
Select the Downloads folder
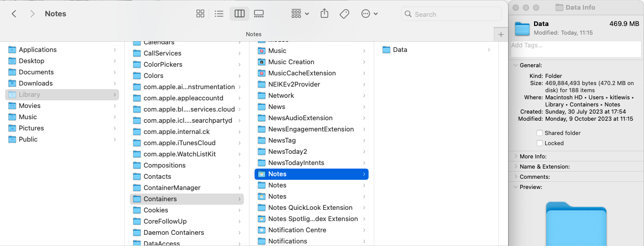pos(63,83)
